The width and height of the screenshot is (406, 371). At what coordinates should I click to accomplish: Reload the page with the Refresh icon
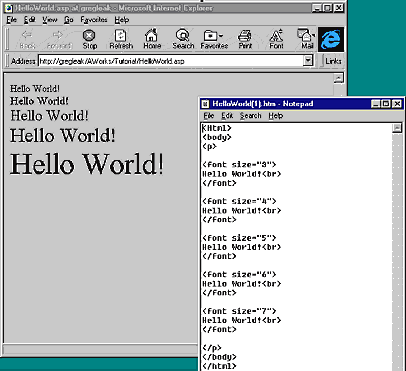[121, 39]
